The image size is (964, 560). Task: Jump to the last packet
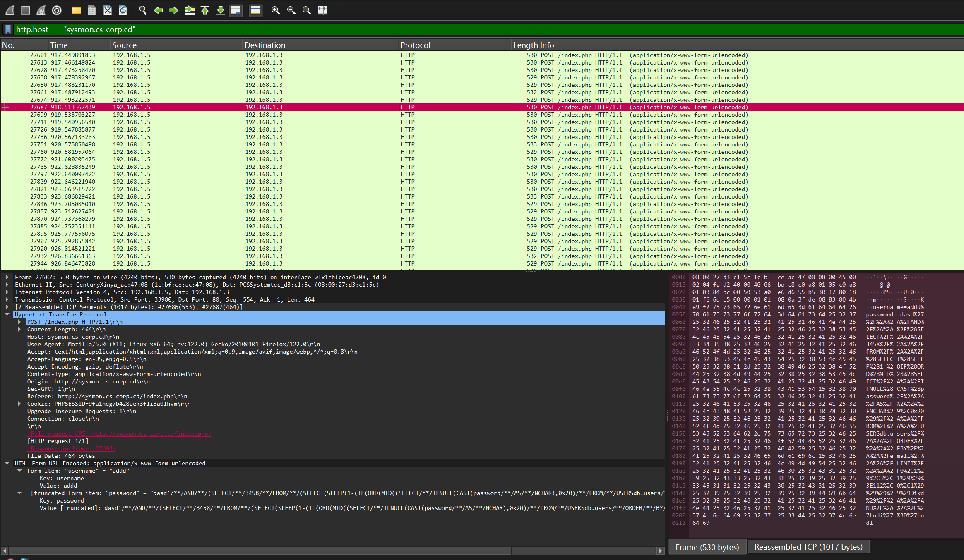(221, 10)
